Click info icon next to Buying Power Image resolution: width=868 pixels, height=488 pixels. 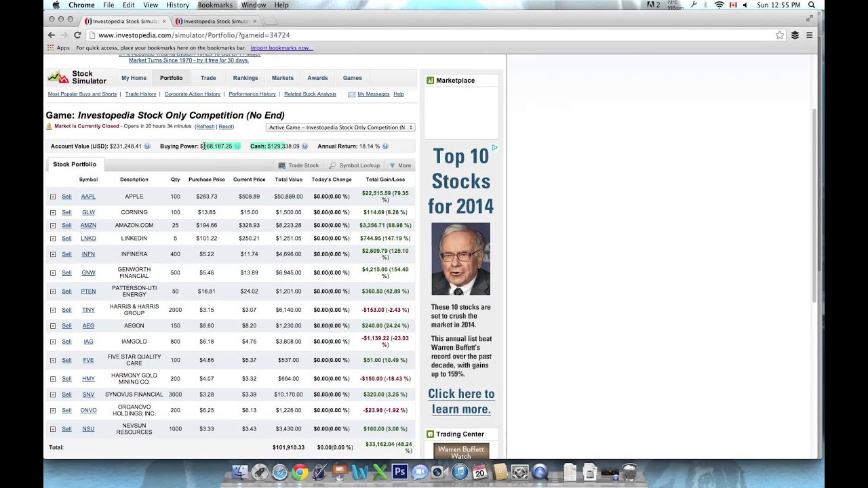237,146
